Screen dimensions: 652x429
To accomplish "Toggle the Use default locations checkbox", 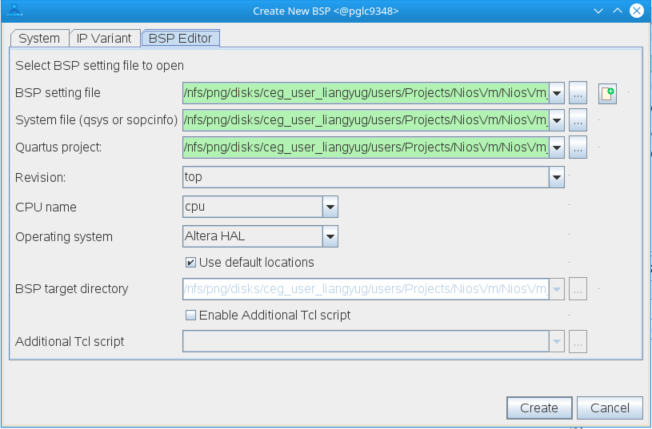I will (191, 262).
